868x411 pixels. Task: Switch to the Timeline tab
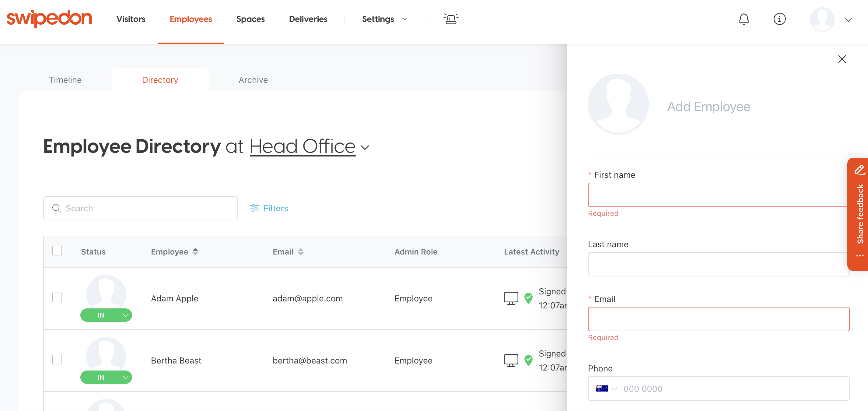65,79
